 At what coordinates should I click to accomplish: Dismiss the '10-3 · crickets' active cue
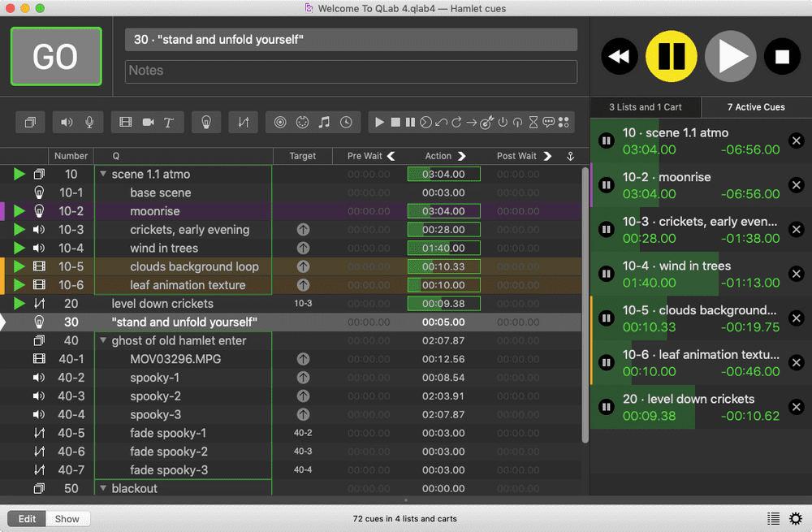pyautogui.click(x=796, y=229)
